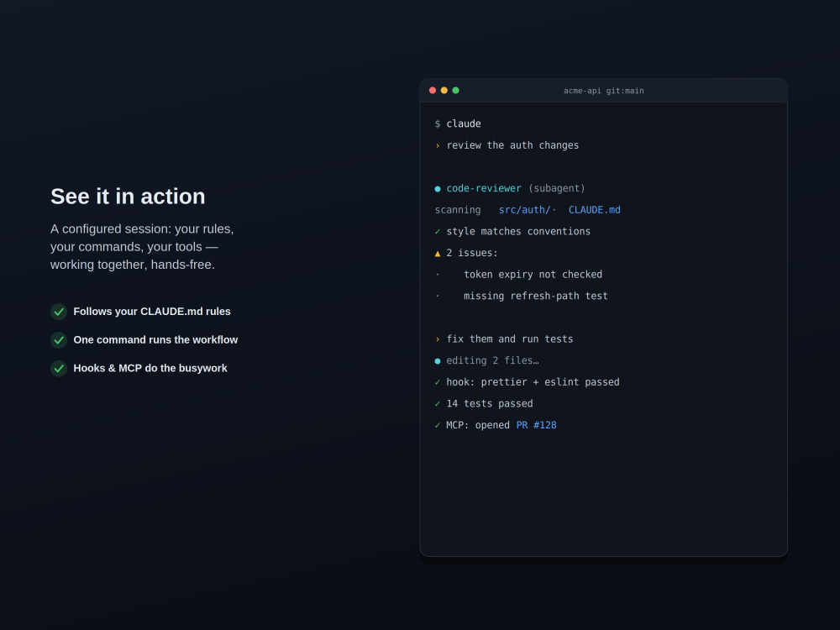Click the terminal title 'acme-api git:main'
This screenshot has width=840, height=630.
tap(604, 91)
